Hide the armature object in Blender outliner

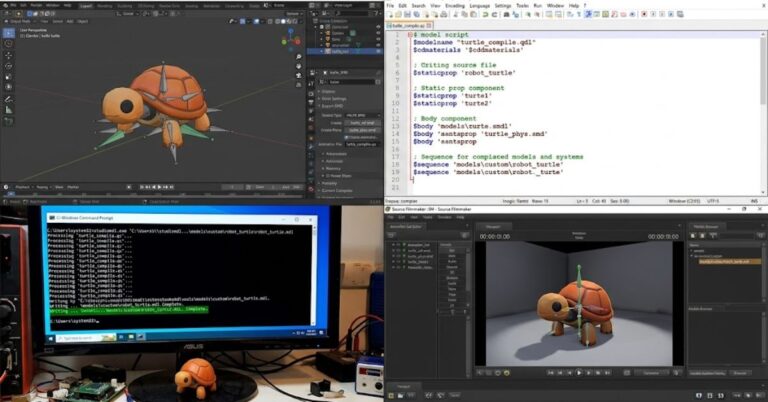[378, 45]
